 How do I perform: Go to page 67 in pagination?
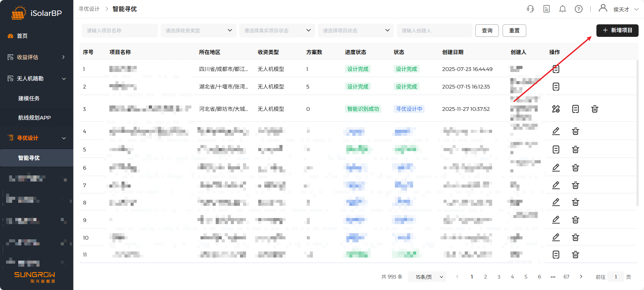(x=566, y=277)
